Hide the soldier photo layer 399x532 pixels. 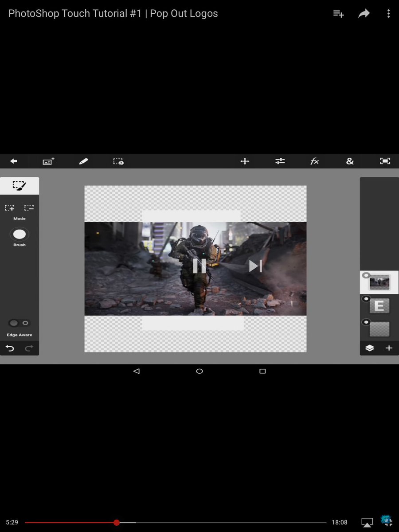coord(366,276)
